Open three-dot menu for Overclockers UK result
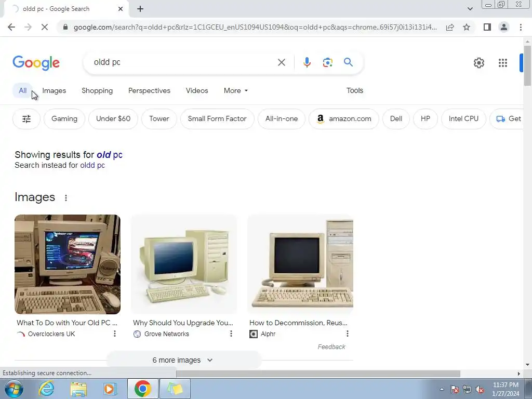Screen dimensions: 532x399 click(x=115, y=334)
